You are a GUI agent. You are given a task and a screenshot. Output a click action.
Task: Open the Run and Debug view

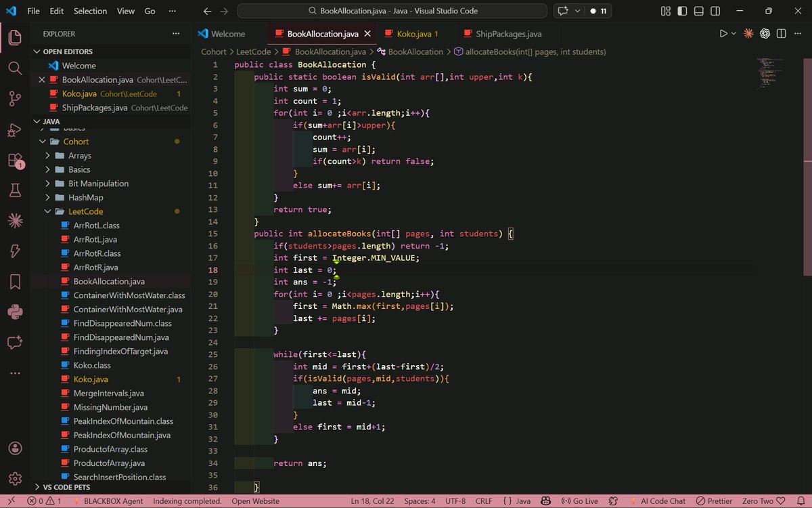click(x=15, y=130)
